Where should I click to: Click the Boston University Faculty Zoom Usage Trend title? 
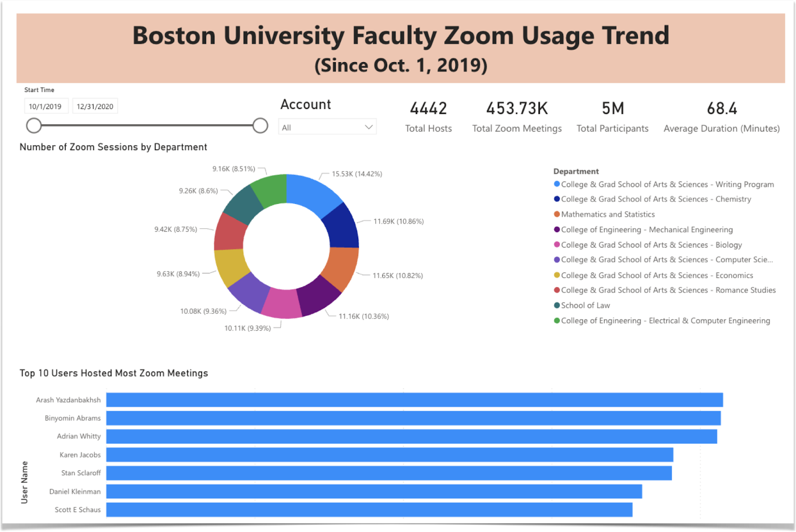point(400,36)
